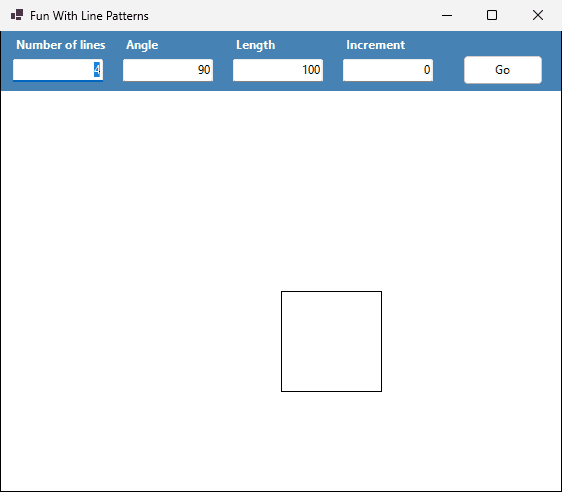Minimize the Fun With Line Patterns window

447,15
